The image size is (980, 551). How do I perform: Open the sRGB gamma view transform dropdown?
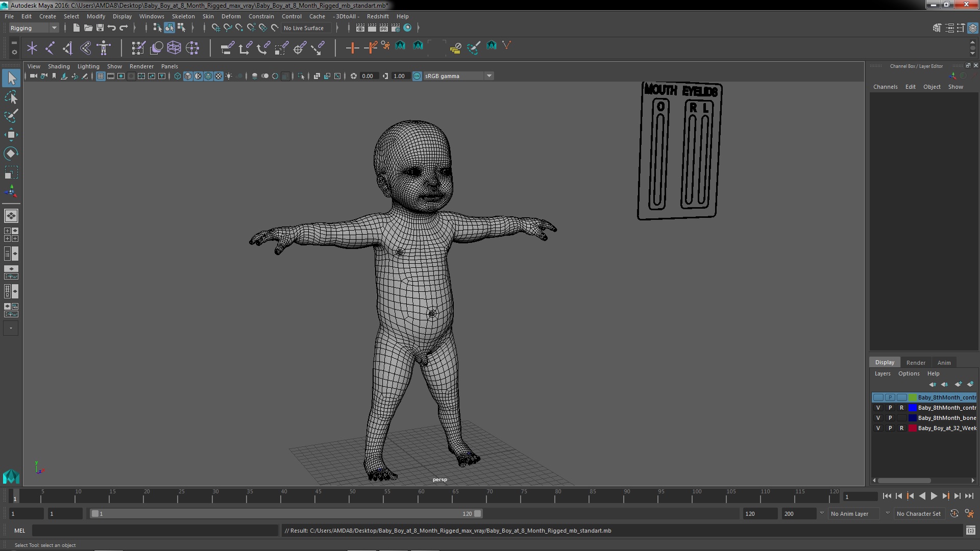tap(458, 76)
